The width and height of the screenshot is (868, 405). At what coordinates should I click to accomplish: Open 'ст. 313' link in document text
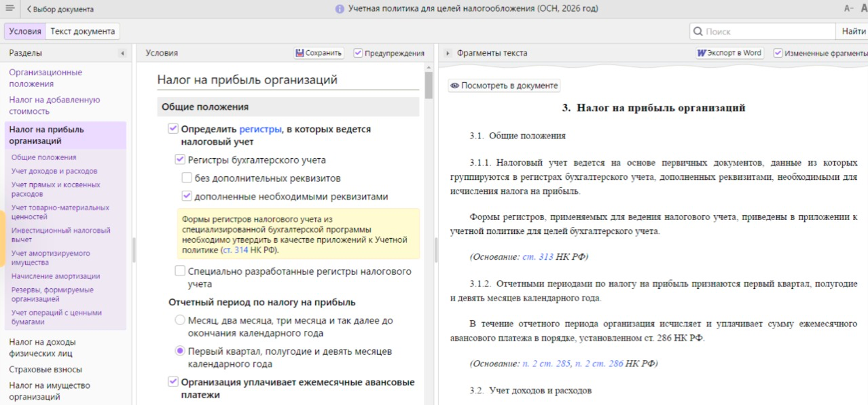click(538, 257)
